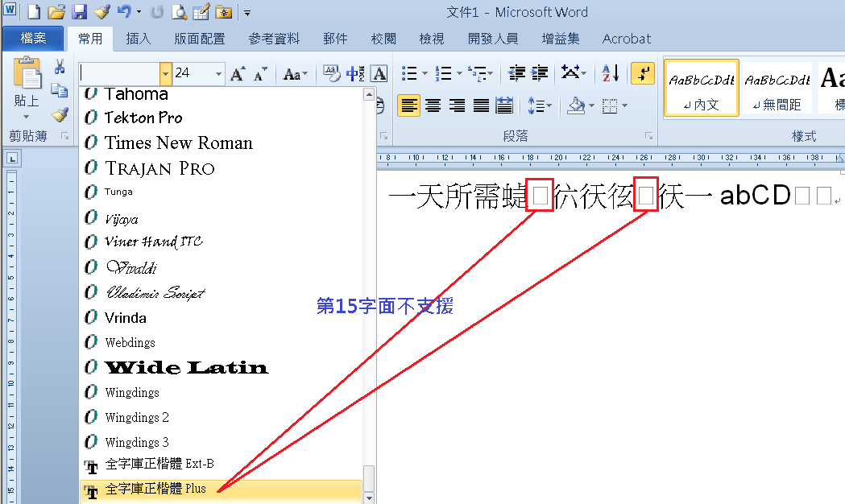This screenshot has height=504, width=845.
Task: Save the document with floppy disk icon
Action: point(80,12)
